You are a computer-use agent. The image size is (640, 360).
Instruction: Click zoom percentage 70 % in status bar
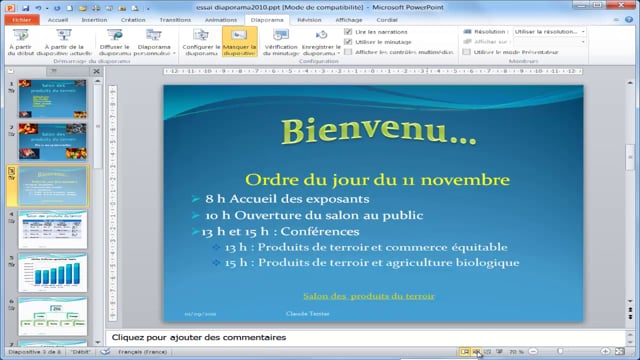(516, 351)
